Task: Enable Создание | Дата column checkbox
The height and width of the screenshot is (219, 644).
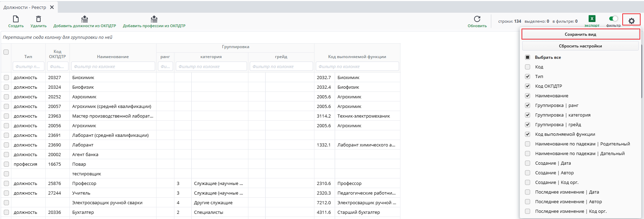Action: point(528,163)
